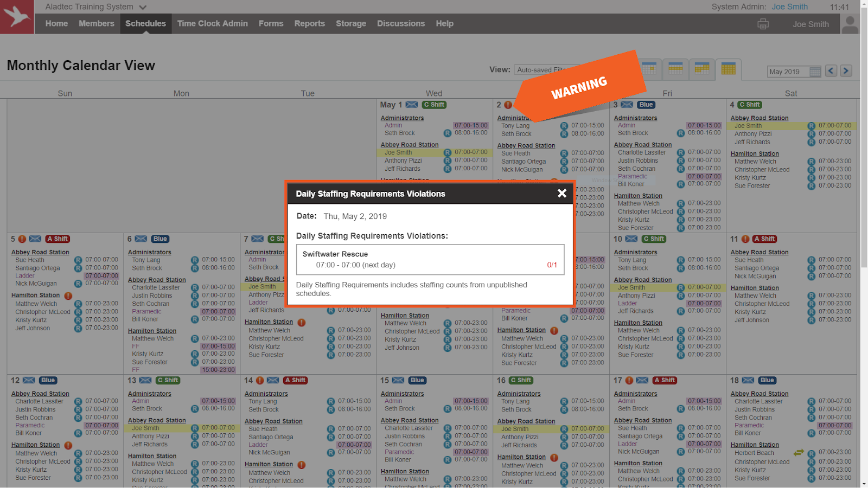Click the May 2019 date field

[788, 72]
